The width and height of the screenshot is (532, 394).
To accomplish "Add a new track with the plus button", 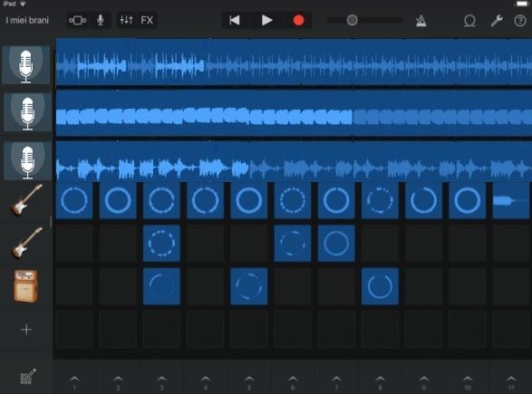I will (26, 329).
